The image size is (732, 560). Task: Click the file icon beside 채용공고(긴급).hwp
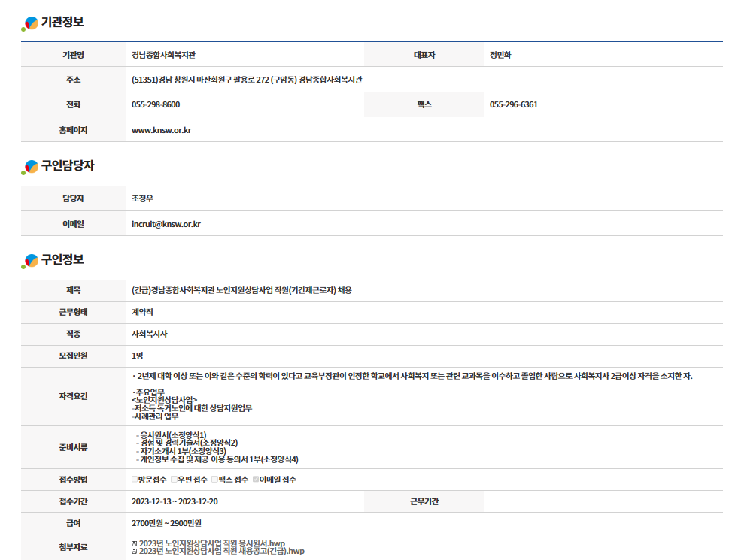pyautogui.click(x=134, y=551)
